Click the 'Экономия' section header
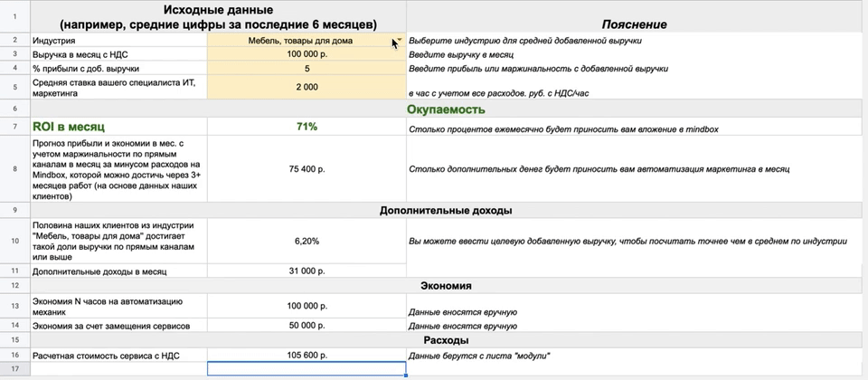Viewport: 868px width, 380px height. pyautogui.click(x=446, y=286)
